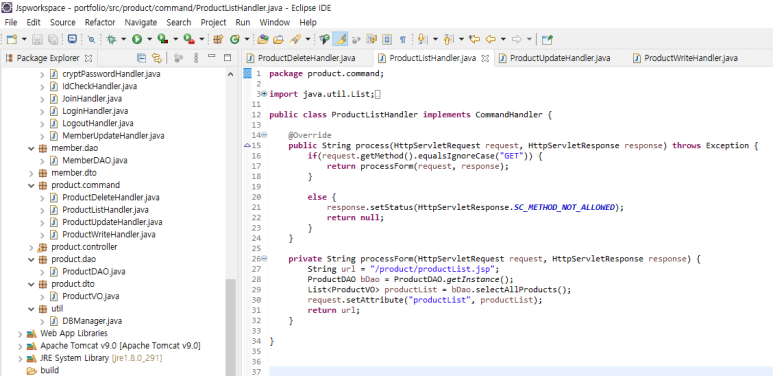
Task: Collapse the product.dao package
Action: tap(32, 259)
